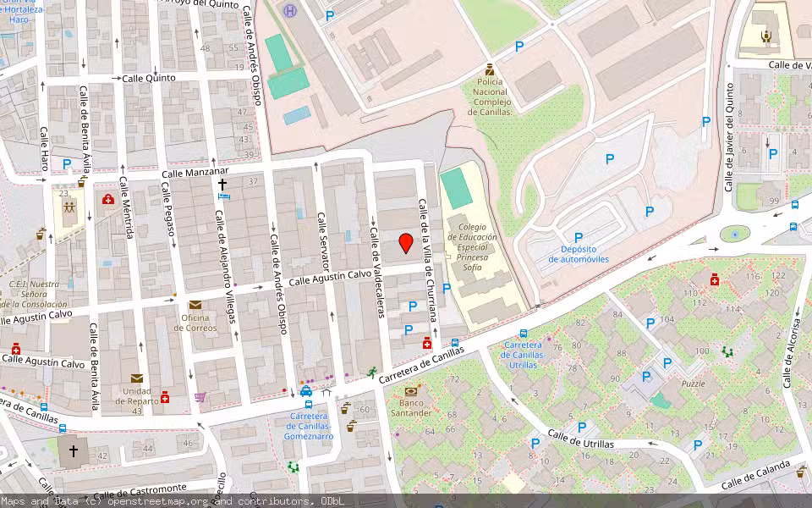The height and width of the screenshot is (508, 812).
Task: Click the church icon near number 42
Action: [x=74, y=451]
